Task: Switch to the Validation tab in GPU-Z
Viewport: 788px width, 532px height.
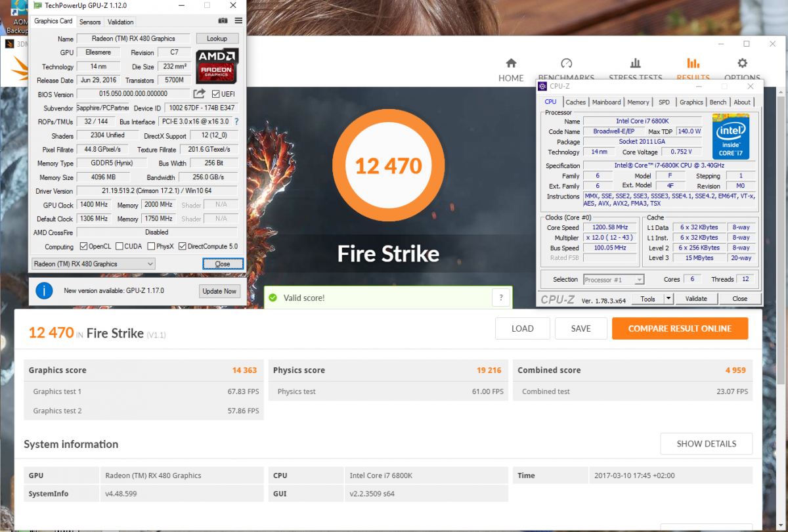Action: (120, 22)
